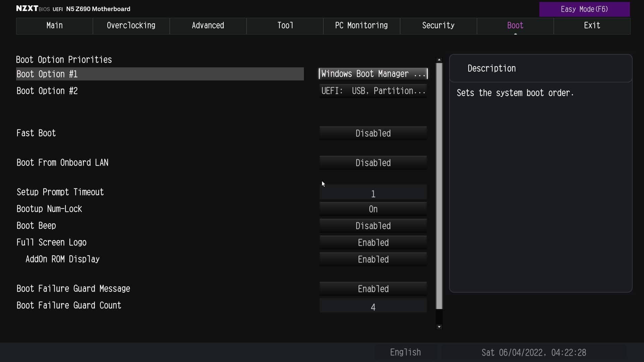Open Boot Option #2 UEFI USB dropdown

(x=373, y=91)
